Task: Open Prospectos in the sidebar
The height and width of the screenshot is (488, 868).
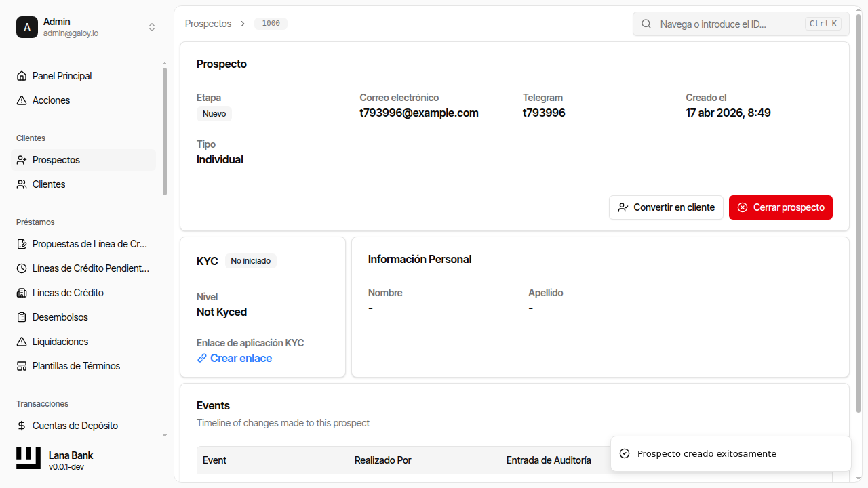Action: (x=56, y=160)
